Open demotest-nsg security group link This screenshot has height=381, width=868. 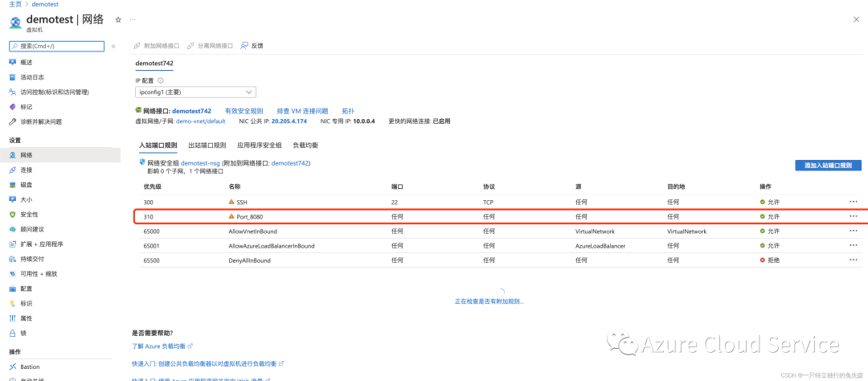click(x=200, y=163)
